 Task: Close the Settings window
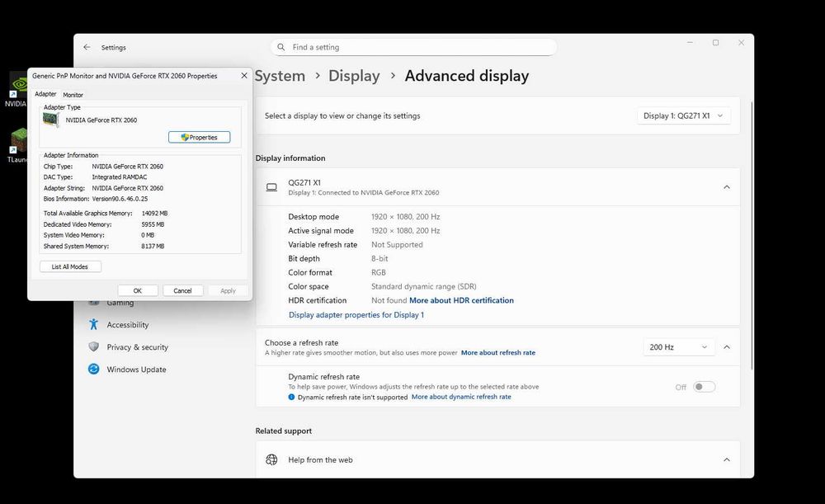(x=741, y=43)
